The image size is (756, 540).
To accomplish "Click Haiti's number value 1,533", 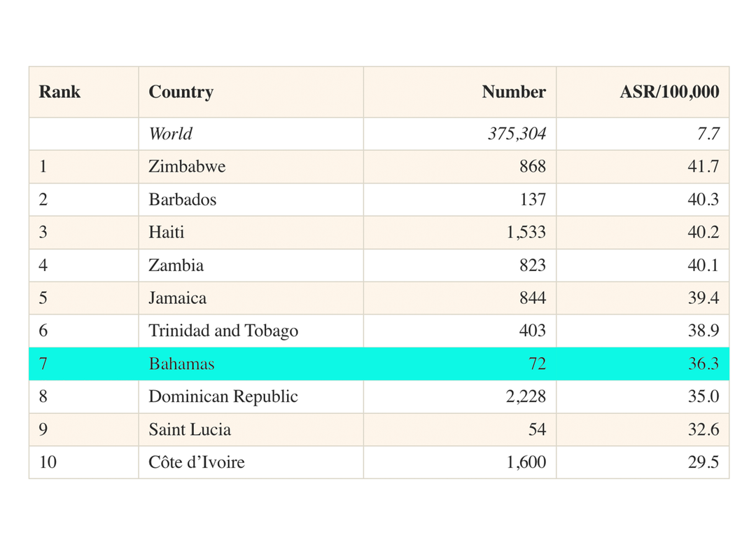I will coord(526,233).
